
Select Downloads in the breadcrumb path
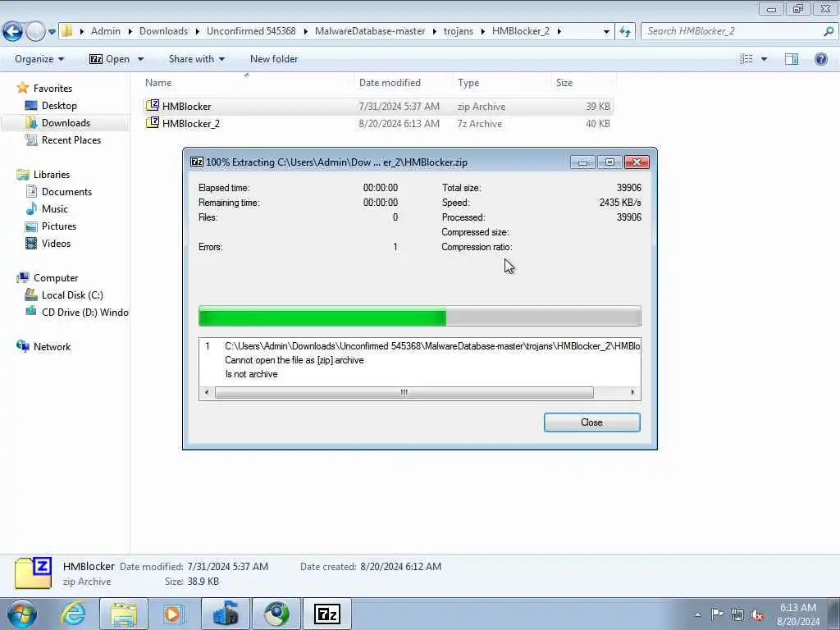tap(163, 31)
